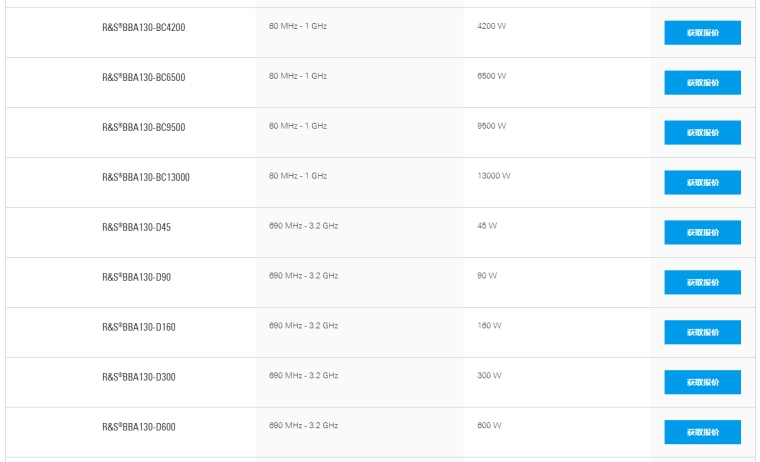Click the 13000 W power value cell
760x462 pixels.
coord(494,176)
